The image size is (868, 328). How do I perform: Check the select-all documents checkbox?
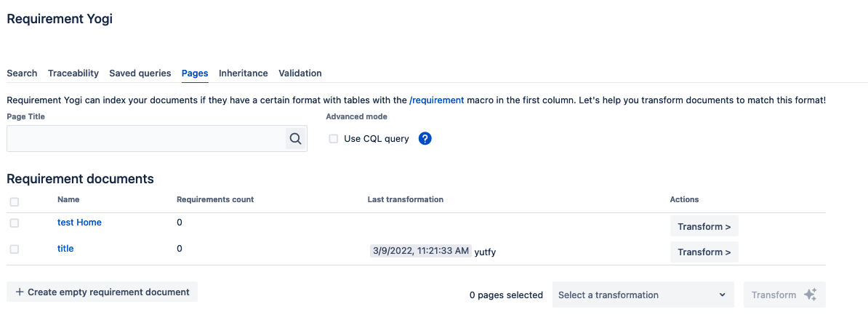click(x=15, y=201)
